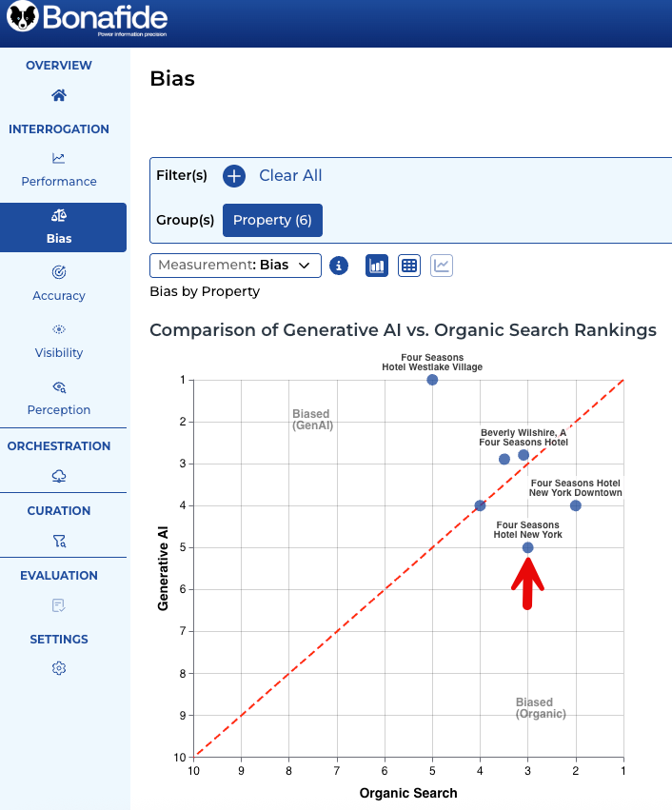Open the Measurement: Bias dropdown
Viewport: 672px width, 810px height.
(235, 266)
